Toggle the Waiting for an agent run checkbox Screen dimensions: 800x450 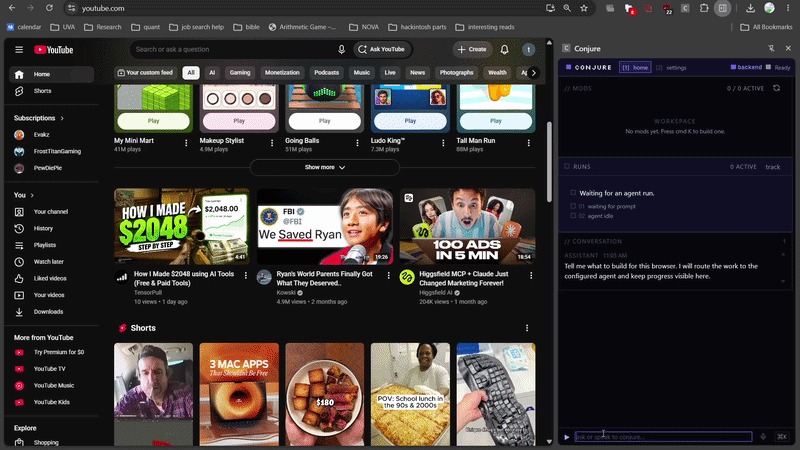[573, 193]
